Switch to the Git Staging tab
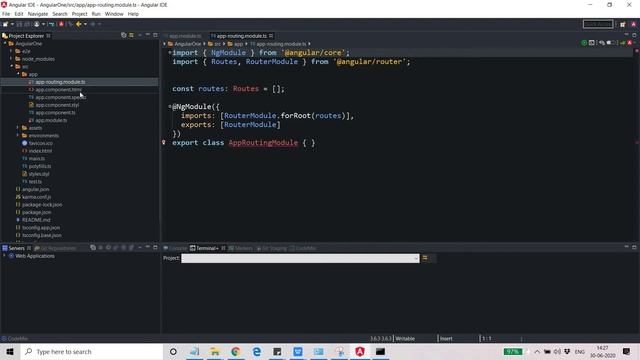Viewport: 640px width, 360px height. (x=271, y=248)
